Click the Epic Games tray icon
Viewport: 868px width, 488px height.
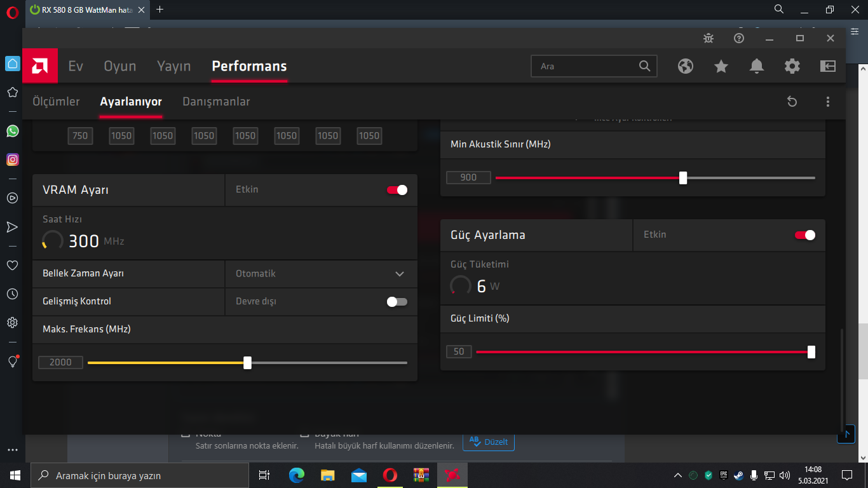723,475
